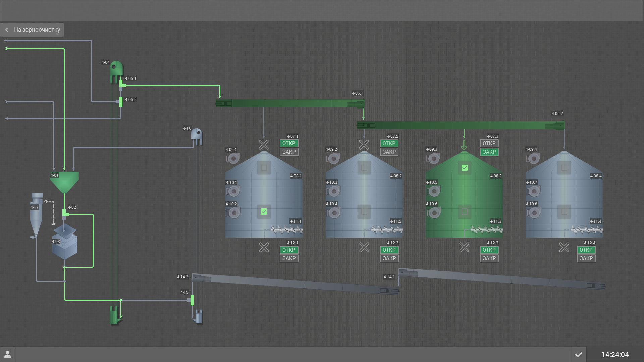Image resolution: width=644 pixels, height=362 pixels.
Task: Click diverter valve 4-05.2
Action: tap(121, 101)
